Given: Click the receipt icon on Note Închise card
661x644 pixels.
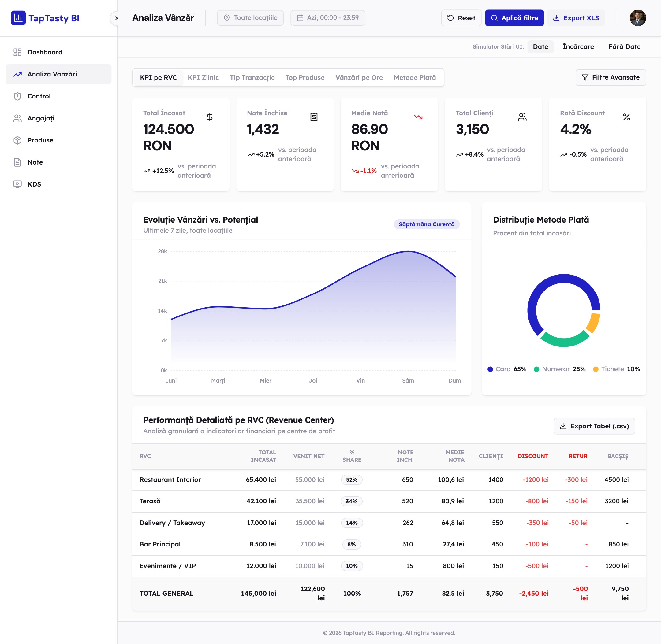Looking at the screenshot, I should (x=314, y=117).
